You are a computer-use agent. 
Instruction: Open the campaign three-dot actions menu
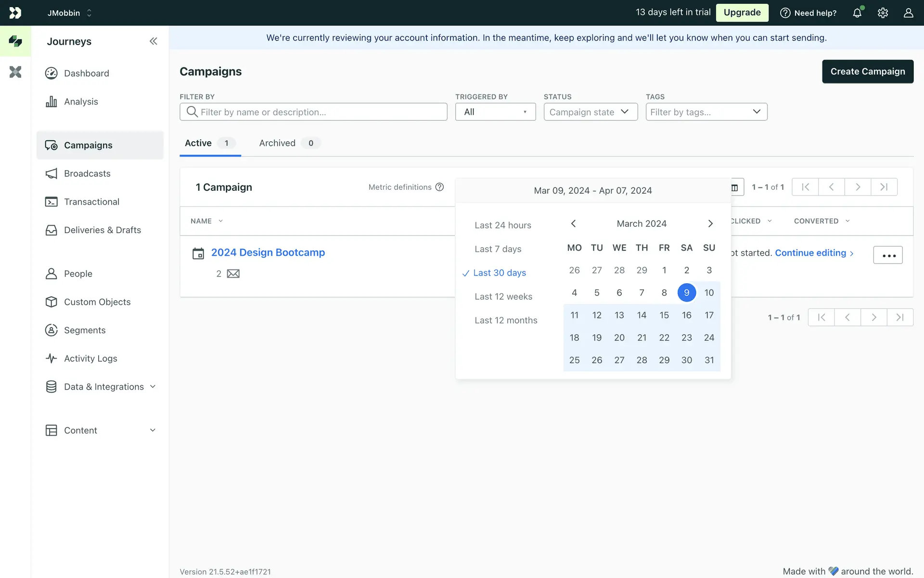tap(888, 255)
